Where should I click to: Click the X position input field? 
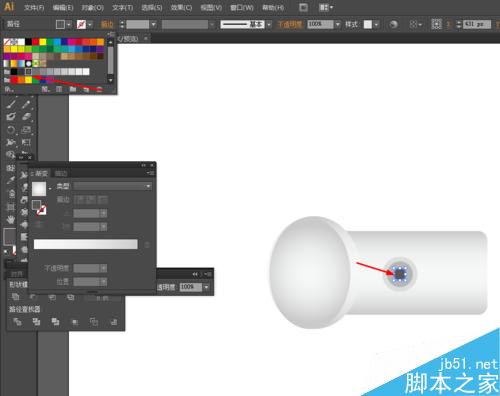[478, 24]
